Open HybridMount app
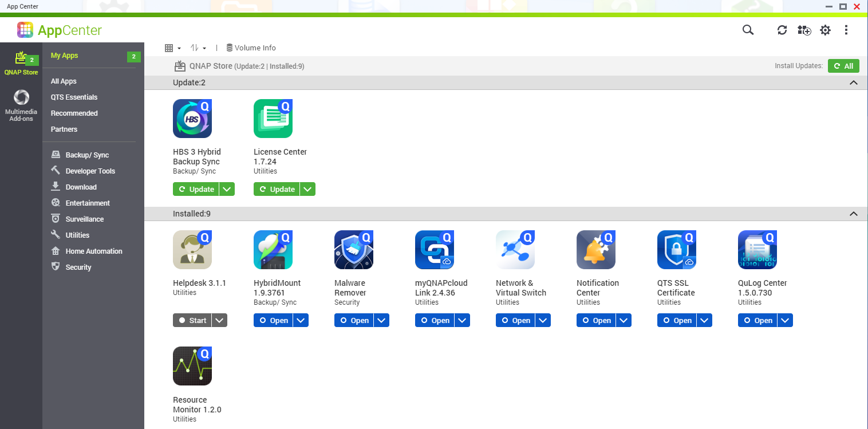 pyautogui.click(x=273, y=320)
